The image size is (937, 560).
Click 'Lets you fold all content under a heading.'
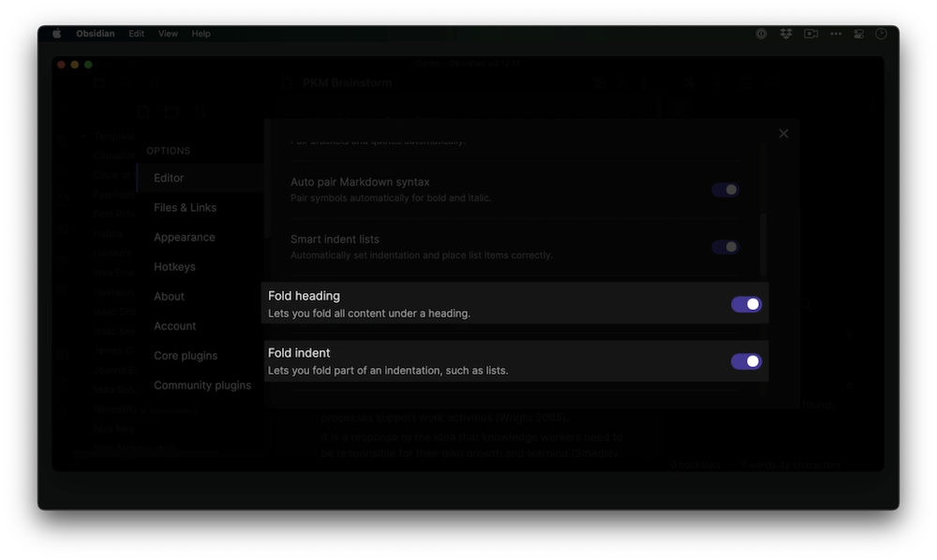click(x=368, y=314)
